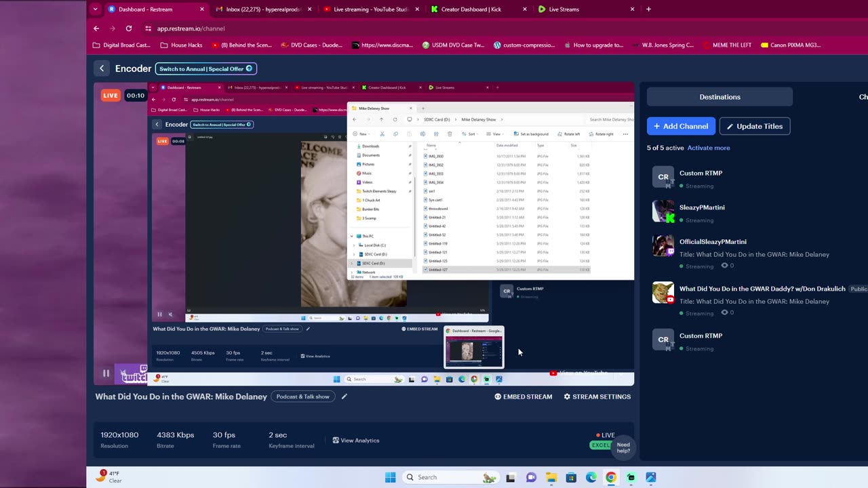Open the DVD Cases - Duode... bookmark
The image size is (868, 488).
click(313, 45)
